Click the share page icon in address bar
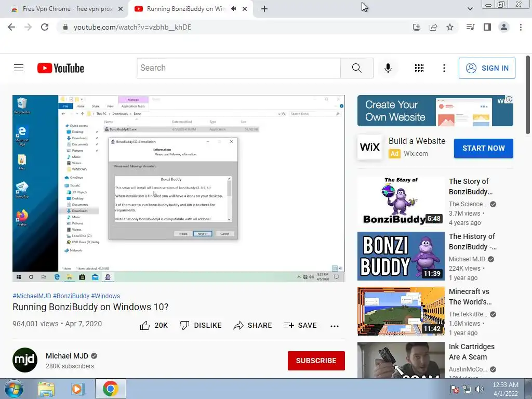532x399 pixels. tap(433, 27)
